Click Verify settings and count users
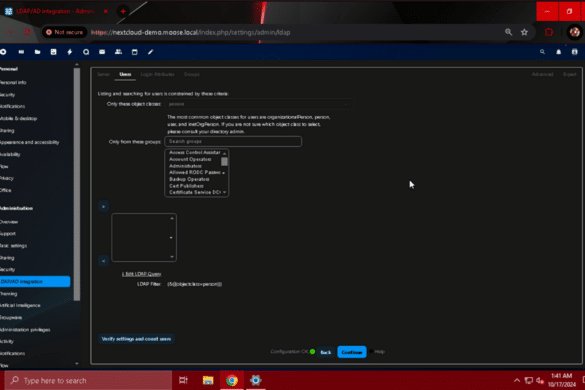 136,339
